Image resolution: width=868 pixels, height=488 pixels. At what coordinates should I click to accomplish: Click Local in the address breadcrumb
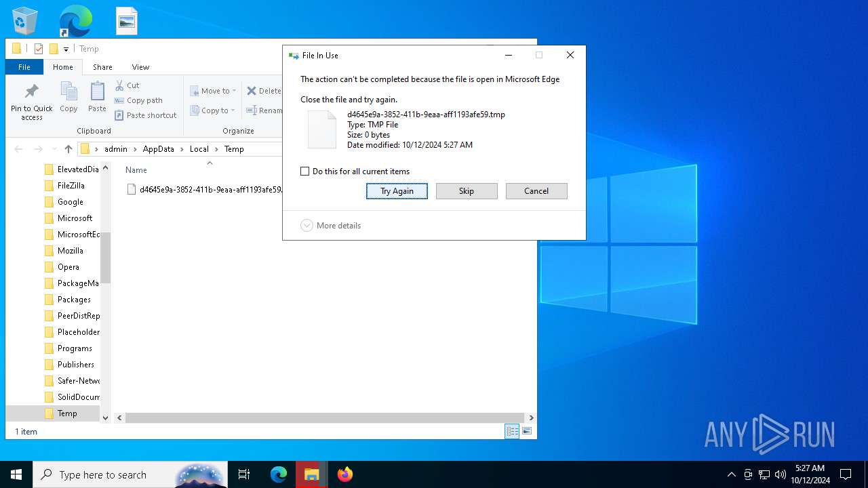coord(199,149)
